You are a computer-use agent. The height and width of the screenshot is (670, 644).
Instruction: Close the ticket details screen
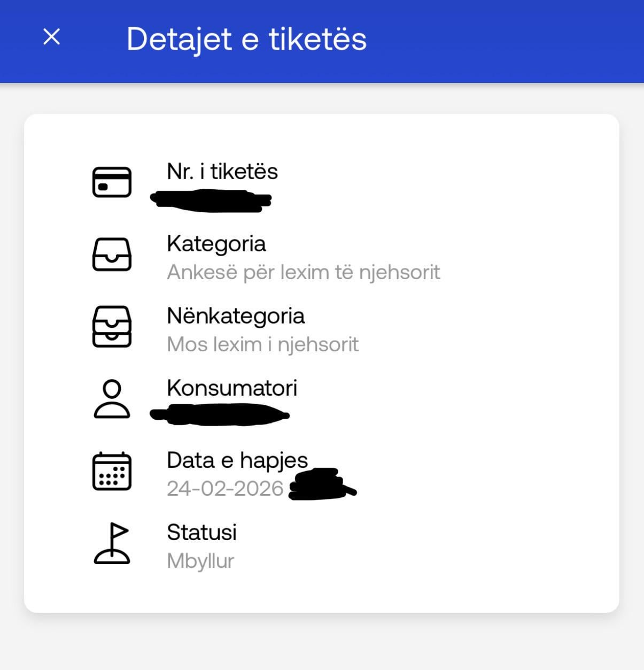click(x=52, y=37)
